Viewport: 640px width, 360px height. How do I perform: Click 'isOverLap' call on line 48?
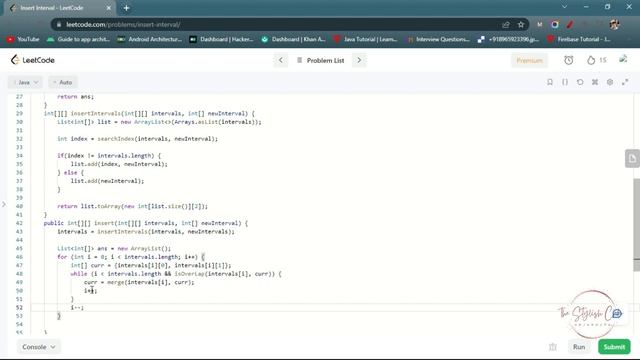tap(189, 274)
